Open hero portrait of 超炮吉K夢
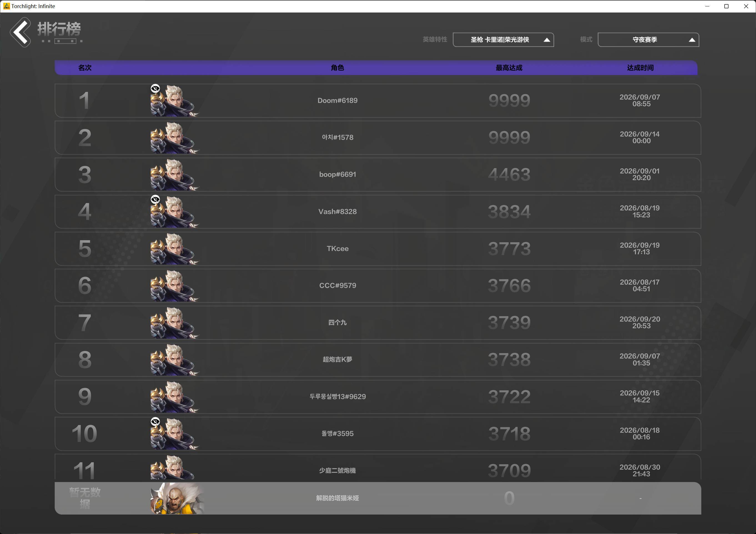Screen dimensions: 756x534 pyautogui.click(x=175, y=360)
